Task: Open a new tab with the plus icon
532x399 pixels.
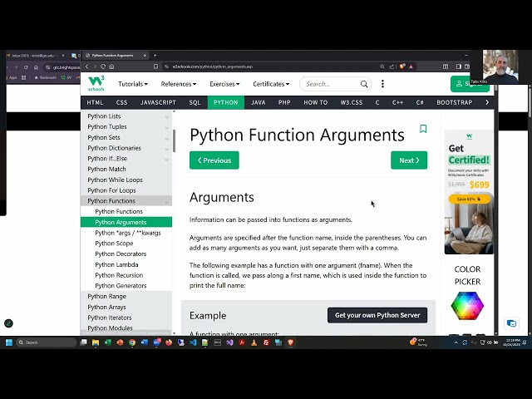Action: coord(155,56)
